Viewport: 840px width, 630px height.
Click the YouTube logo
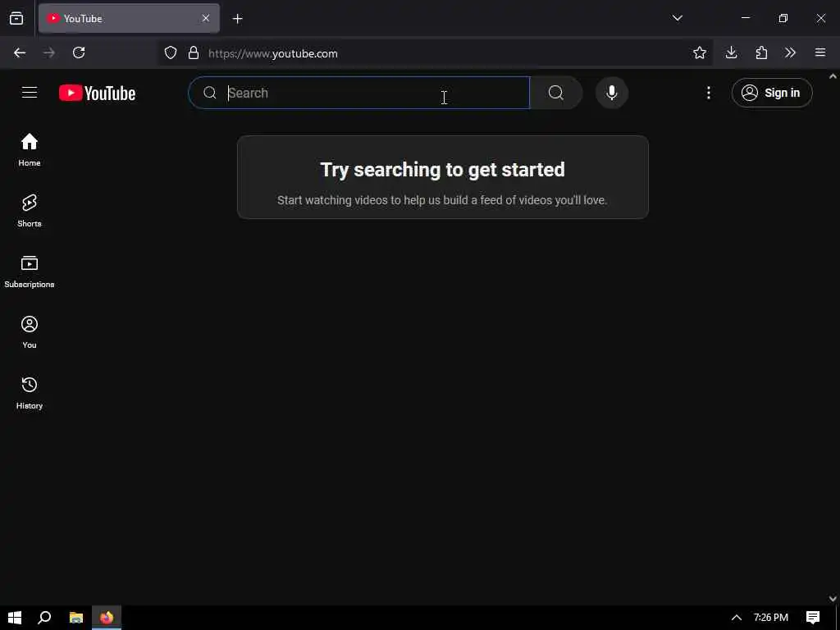[x=97, y=94]
